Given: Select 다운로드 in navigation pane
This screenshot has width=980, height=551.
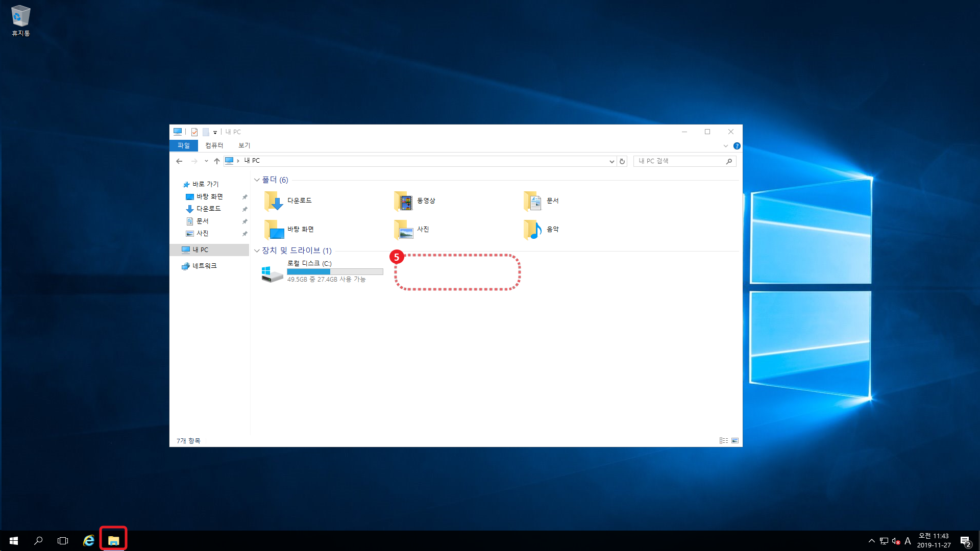Looking at the screenshot, I should (x=208, y=209).
